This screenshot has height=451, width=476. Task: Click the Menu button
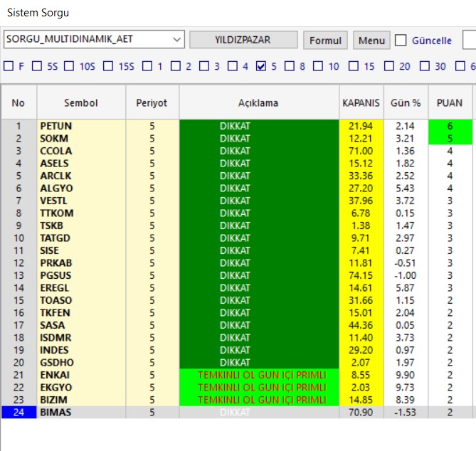point(371,40)
